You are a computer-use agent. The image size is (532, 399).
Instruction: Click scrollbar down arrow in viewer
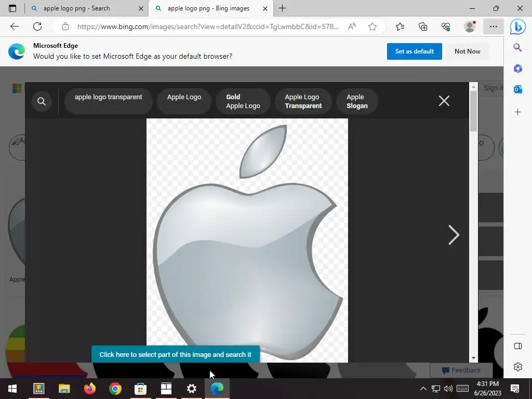pyautogui.click(x=473, y=358)
